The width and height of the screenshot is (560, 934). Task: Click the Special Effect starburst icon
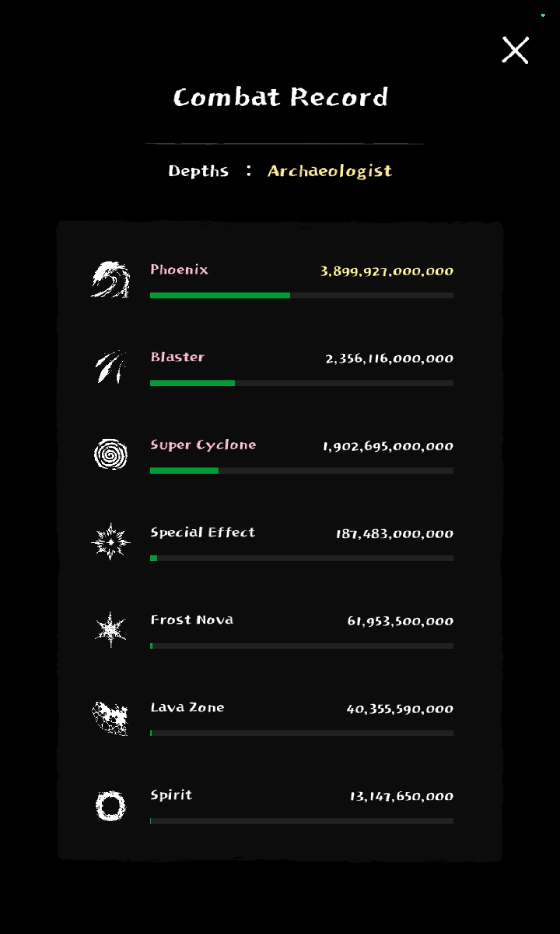(x=111, y=542)
